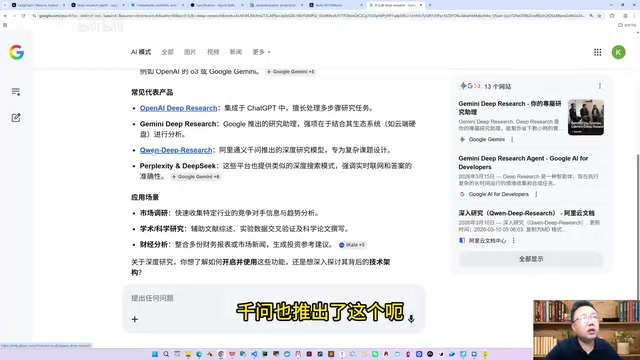Open the three-dot menu next to Google AI for Developers
The width and height of the screenshot is (640, 360).
[536, 194]
